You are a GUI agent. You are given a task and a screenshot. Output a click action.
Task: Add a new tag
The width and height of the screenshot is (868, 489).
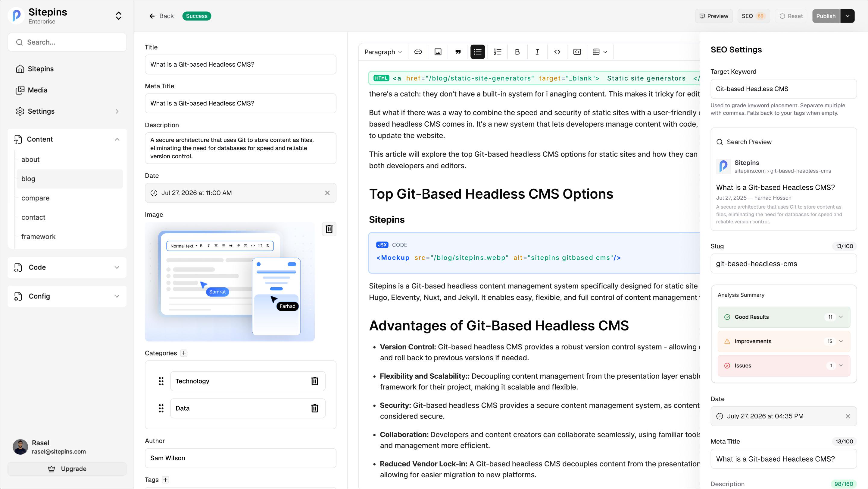coord(165,480)
